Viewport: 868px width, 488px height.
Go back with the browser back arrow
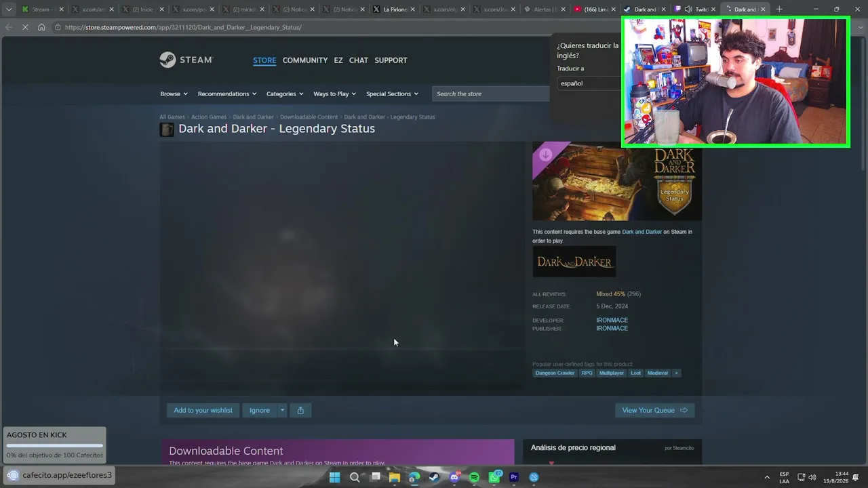pyautogui.click(x=9, y=27)
